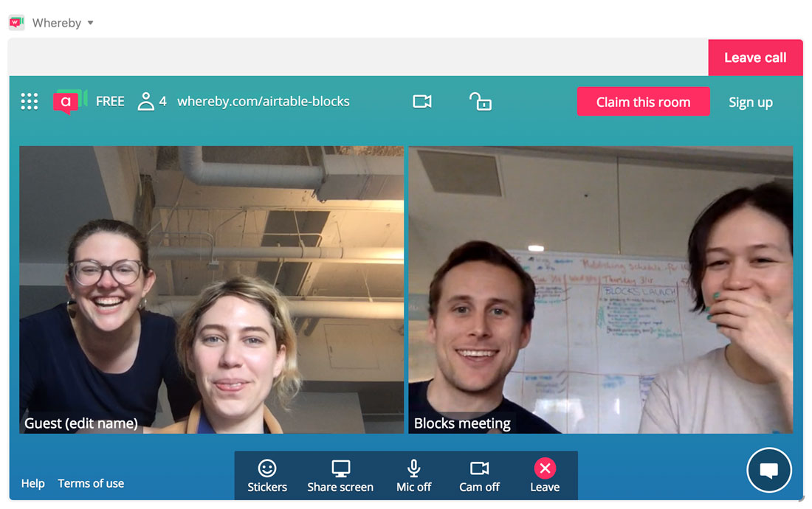Expand the Whereby block dropdown arrow
812x509 pixels.
coord(91,23)
